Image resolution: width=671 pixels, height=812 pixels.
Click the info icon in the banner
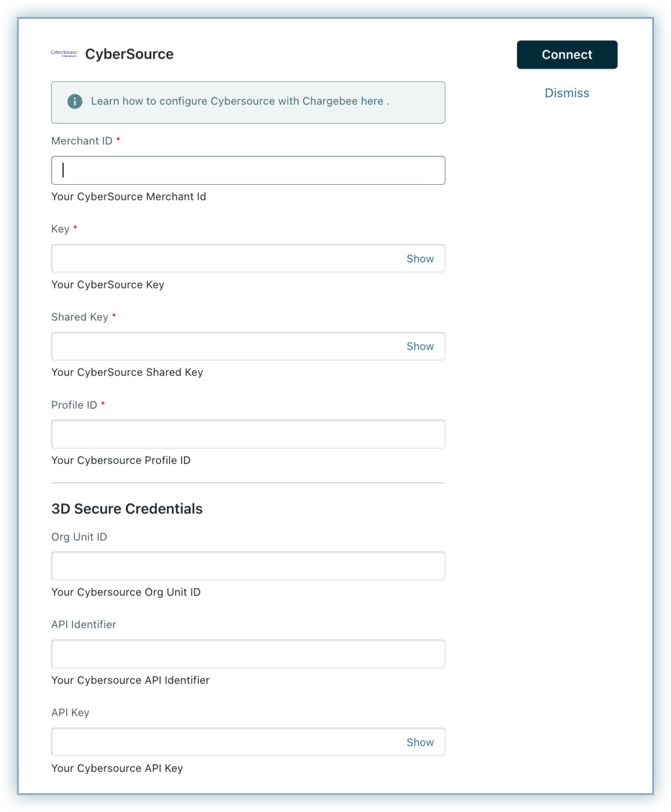coord(75,101)
